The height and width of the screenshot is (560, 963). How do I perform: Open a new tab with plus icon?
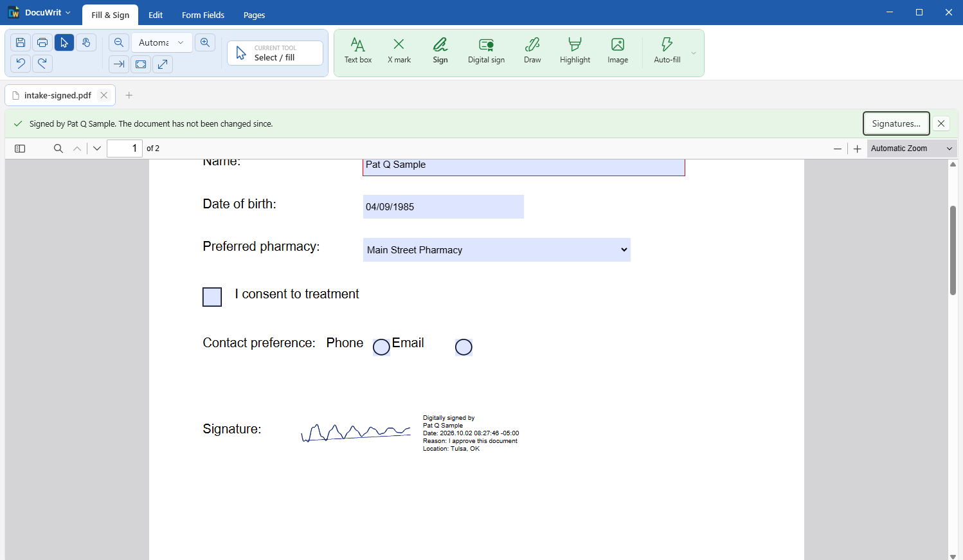coord(129,95)
